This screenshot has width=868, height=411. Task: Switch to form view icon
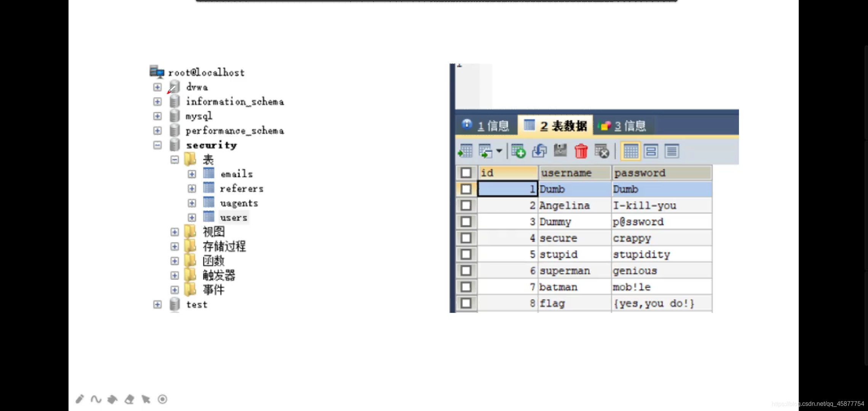tap(651, 151)
